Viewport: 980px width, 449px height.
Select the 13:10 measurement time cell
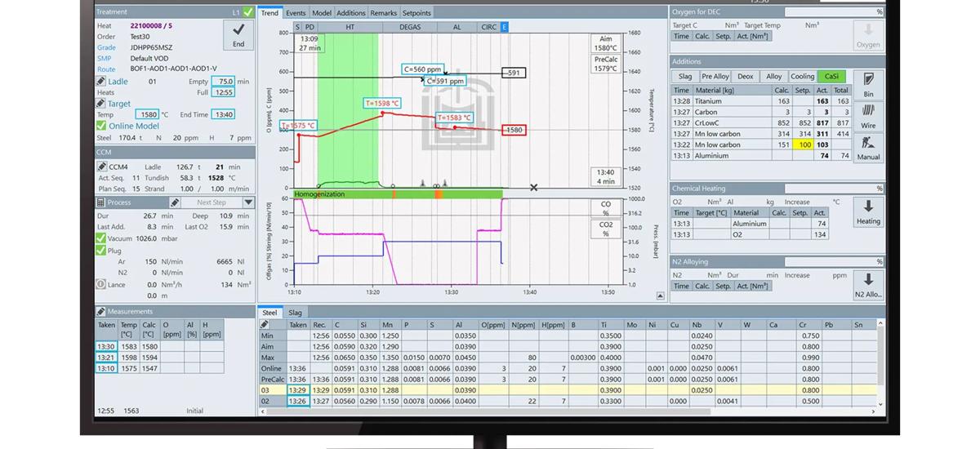pos(106,368)
